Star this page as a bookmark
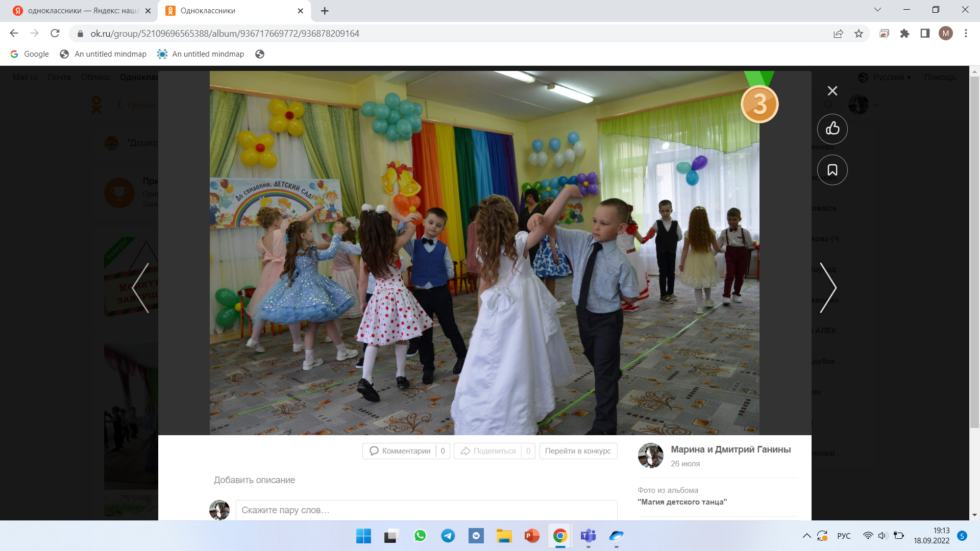 [x=859, y=34]
